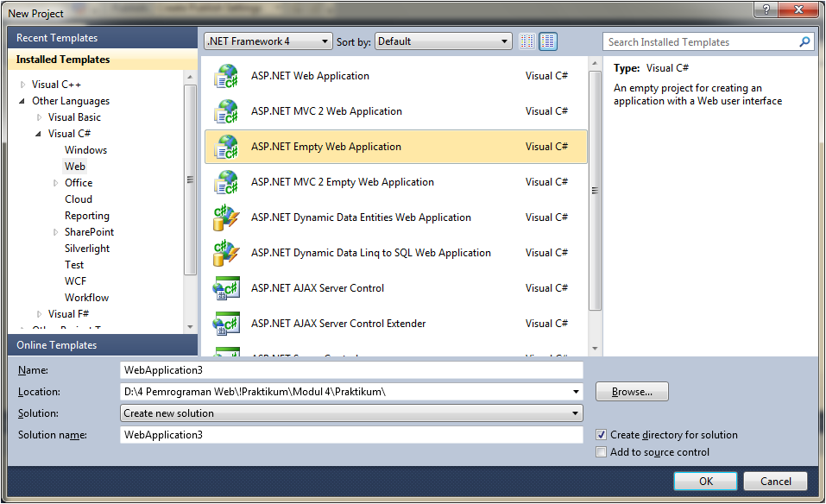The height and width of the screenshot is (504, 826).
Task: Toggle Create directory for solution checkbox
Action: pyautogui.click(x=601, y=434)
